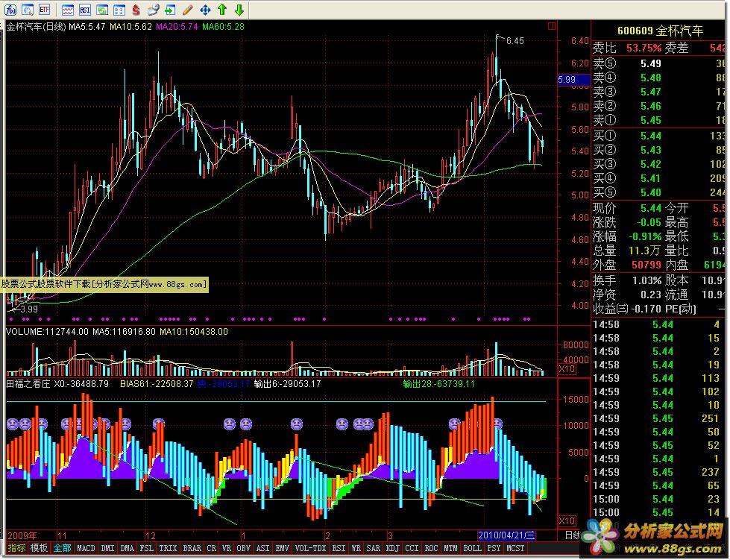730x560 pixels.
Task: Click the magnifier stock search icon
Action: coord(28,9)
